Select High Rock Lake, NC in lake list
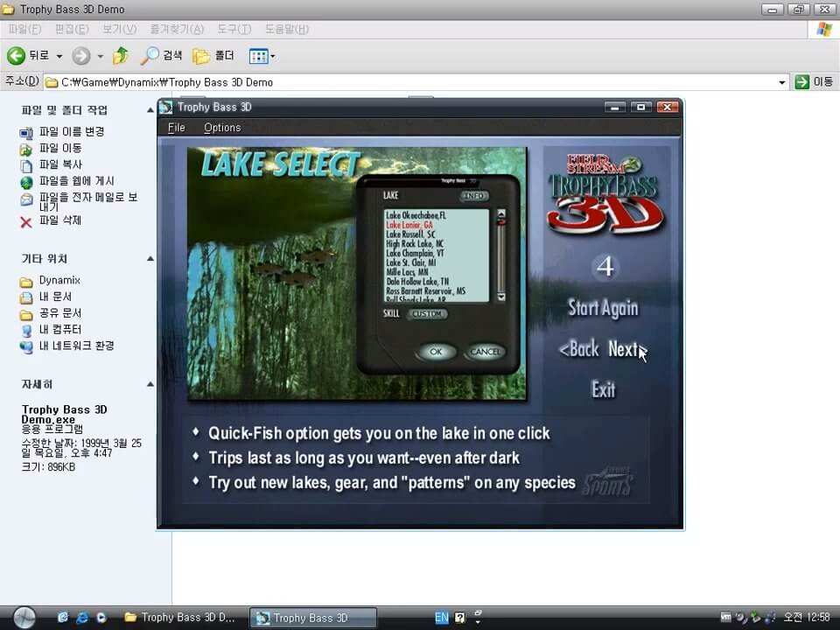 pos(415,244)
